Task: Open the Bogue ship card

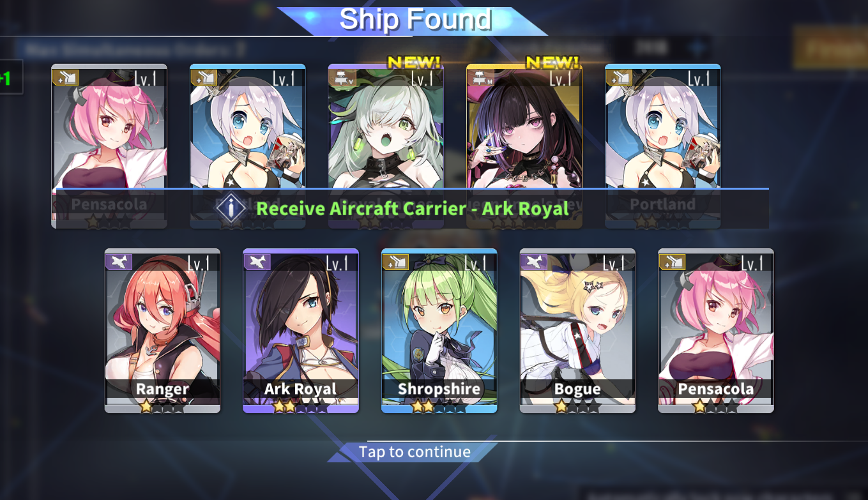Action: pos(578,331)
